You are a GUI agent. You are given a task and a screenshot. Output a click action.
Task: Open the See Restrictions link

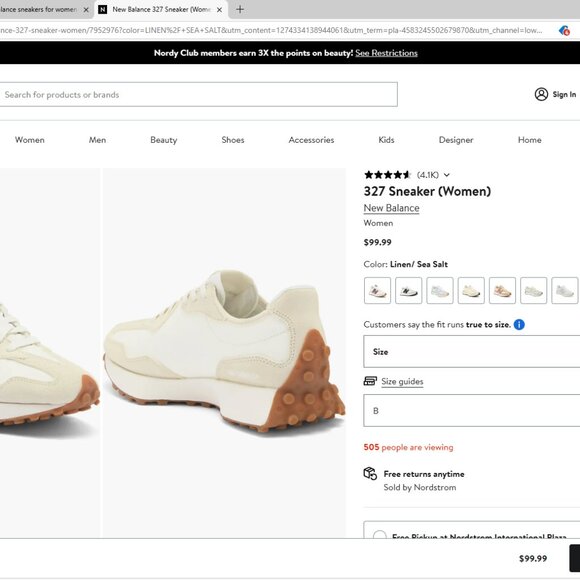coord(387,53)
